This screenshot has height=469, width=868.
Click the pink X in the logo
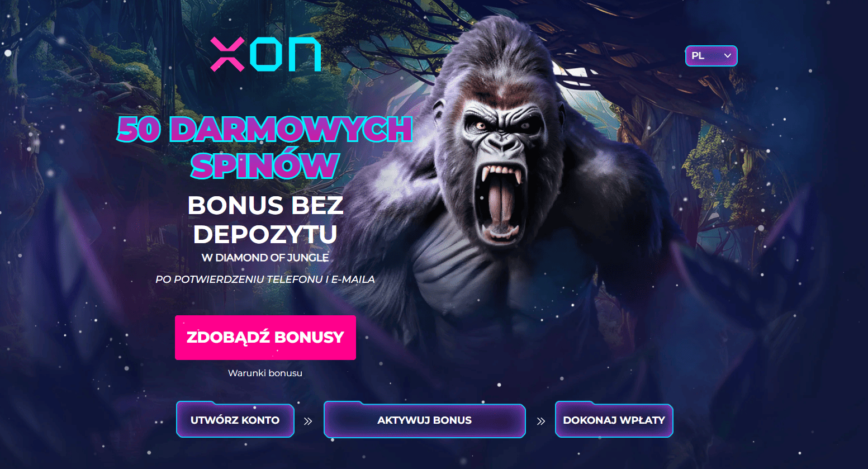click(x=227, y=54)
